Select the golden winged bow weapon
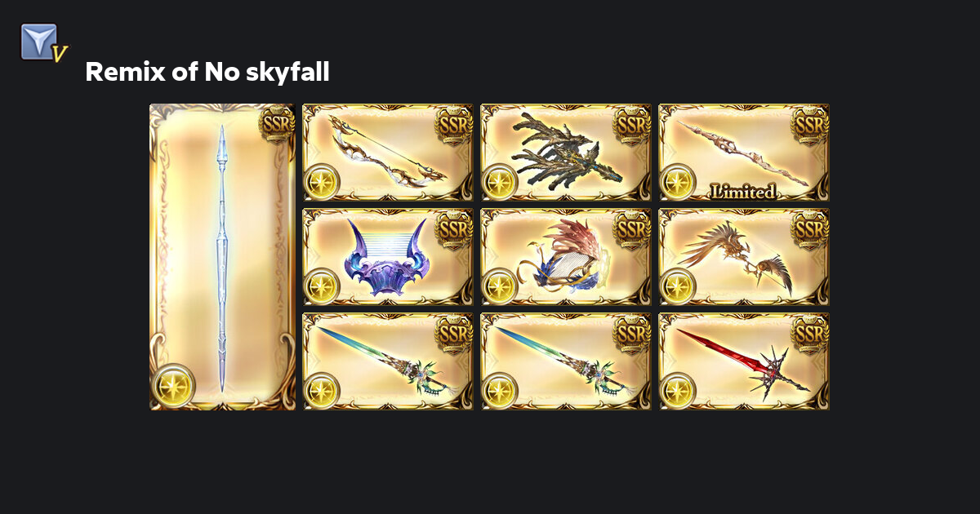 (744, 257)
